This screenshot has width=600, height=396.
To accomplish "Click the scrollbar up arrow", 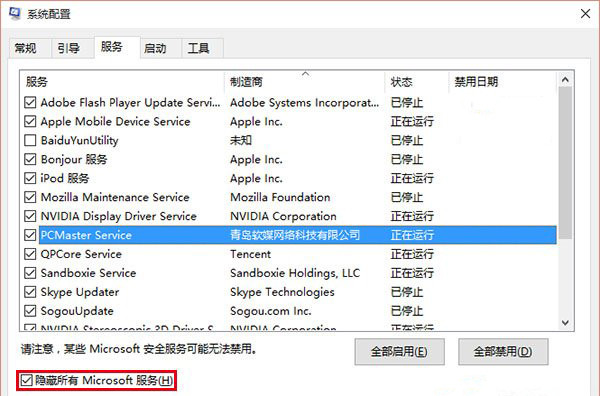I will [565, 80].
